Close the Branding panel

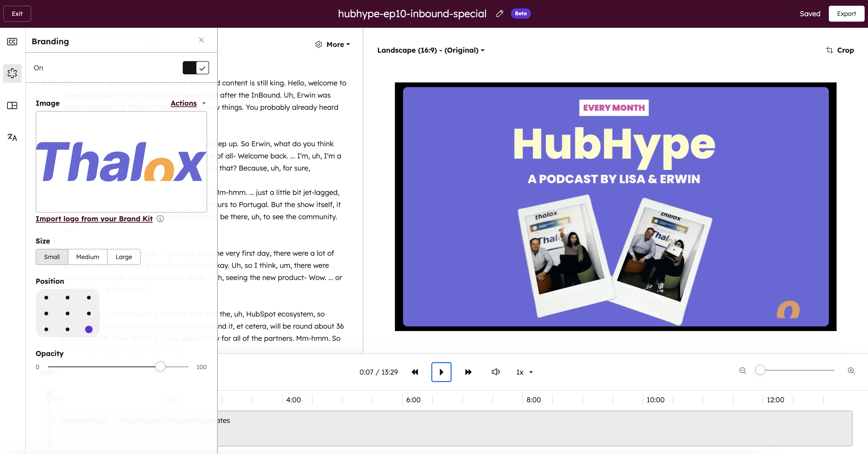(x=201, y=40)
